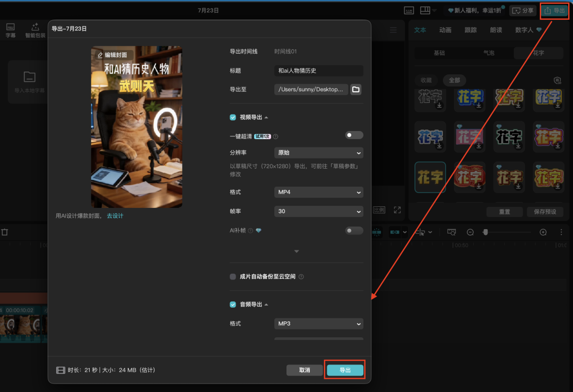
Task: Click the timeline zoom-in plus icon
Action: click(x=543, y=232)
